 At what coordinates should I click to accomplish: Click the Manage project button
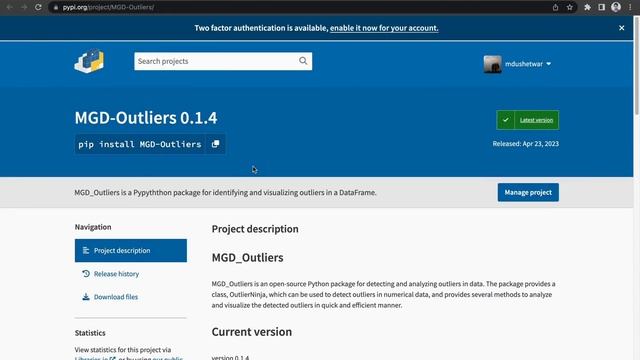(x=528, y=192)
